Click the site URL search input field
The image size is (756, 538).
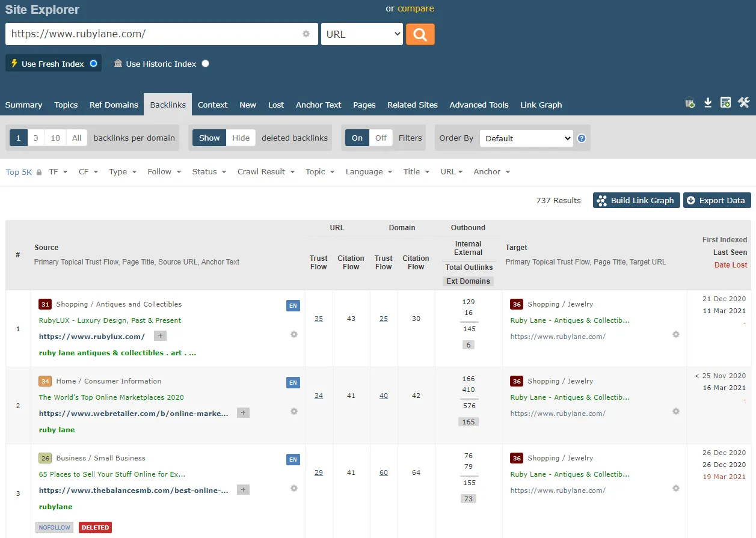pyautogui.click(x=153, y=34)
